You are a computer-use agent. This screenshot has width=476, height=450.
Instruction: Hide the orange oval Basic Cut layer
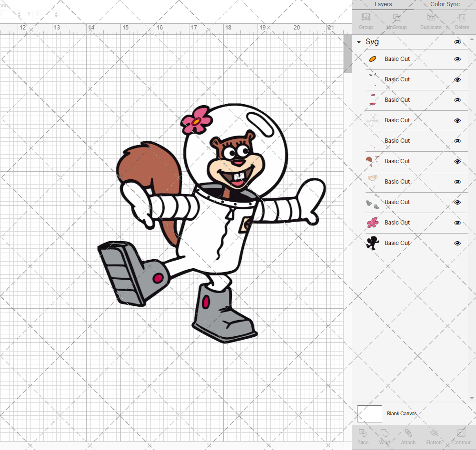(457, 59)
